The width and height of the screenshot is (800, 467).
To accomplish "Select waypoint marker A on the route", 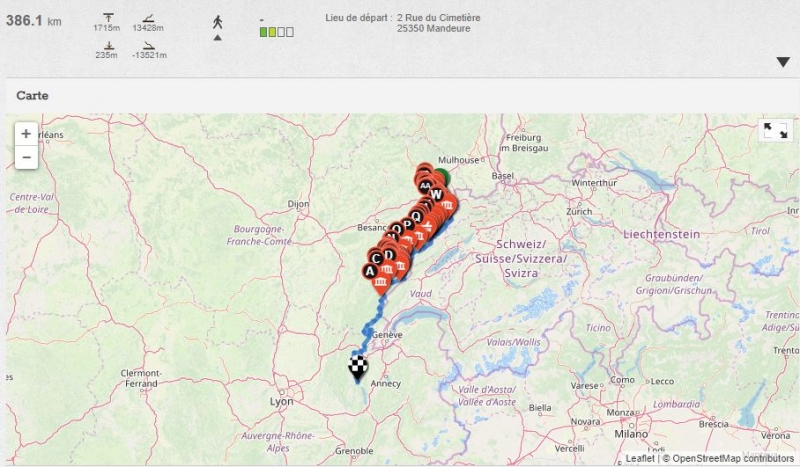I will (x=371, y=270).
